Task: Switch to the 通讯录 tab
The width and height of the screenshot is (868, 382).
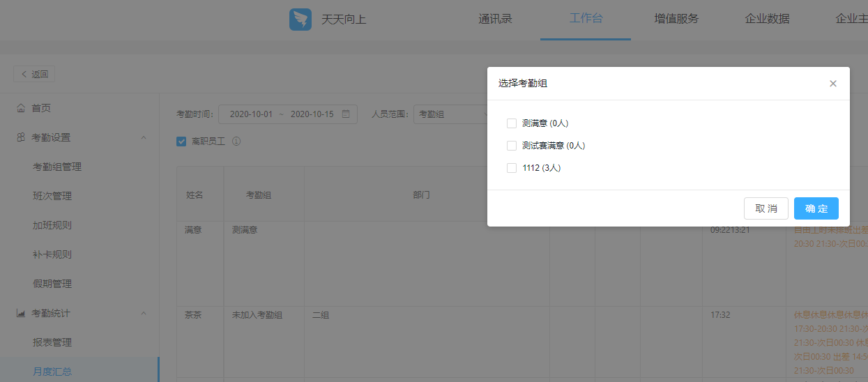Action: click(495, 19)
